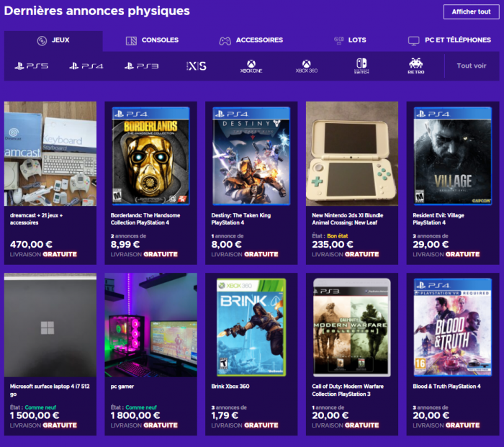Go to the Accessoires tab
Screen dimensions: 504x447
click(x=251, y=40)
